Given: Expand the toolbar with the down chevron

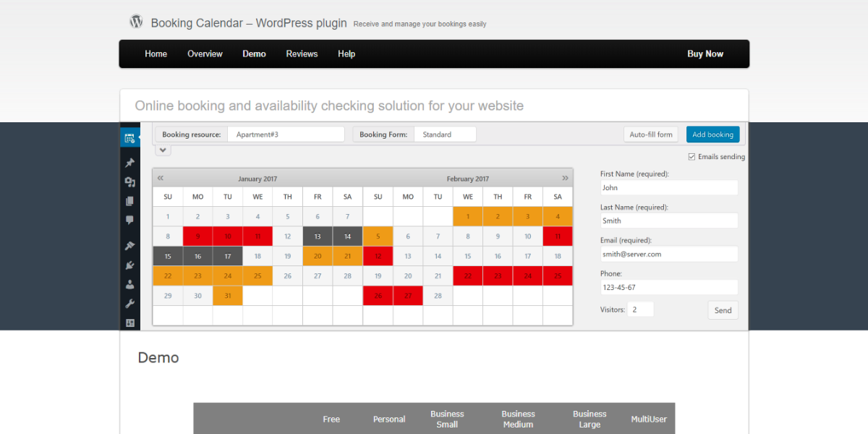Looking at the screenshot, I should coord(163,150).
